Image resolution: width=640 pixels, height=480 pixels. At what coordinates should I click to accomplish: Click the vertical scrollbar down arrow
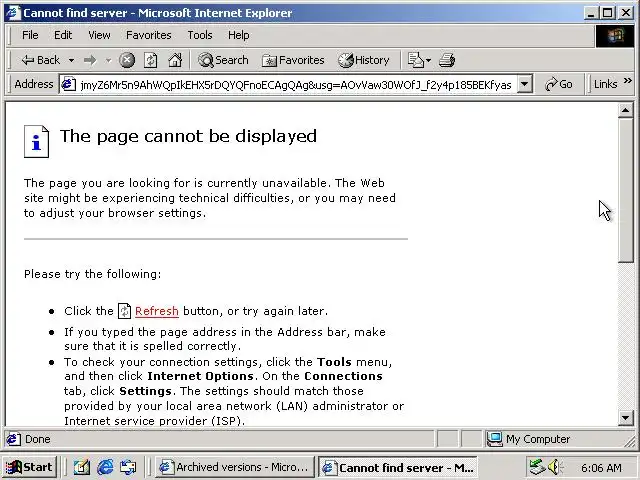(x=625, y=418)
